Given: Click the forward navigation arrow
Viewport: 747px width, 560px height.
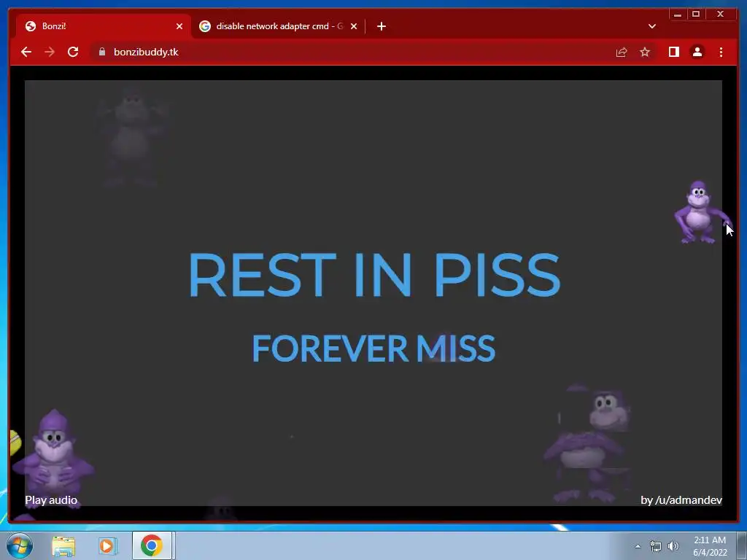Looking at the screenshot, I should click(50, 52).
